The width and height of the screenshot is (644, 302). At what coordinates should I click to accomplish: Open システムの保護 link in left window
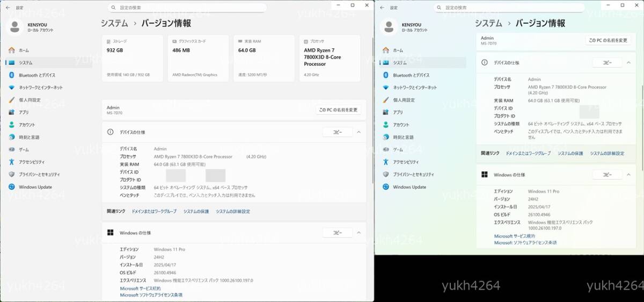pyautogui.click(x=196, y=212)
